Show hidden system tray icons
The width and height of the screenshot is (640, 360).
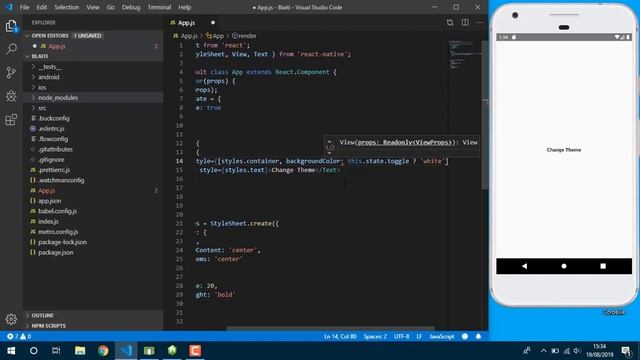[x=543, y=351]
